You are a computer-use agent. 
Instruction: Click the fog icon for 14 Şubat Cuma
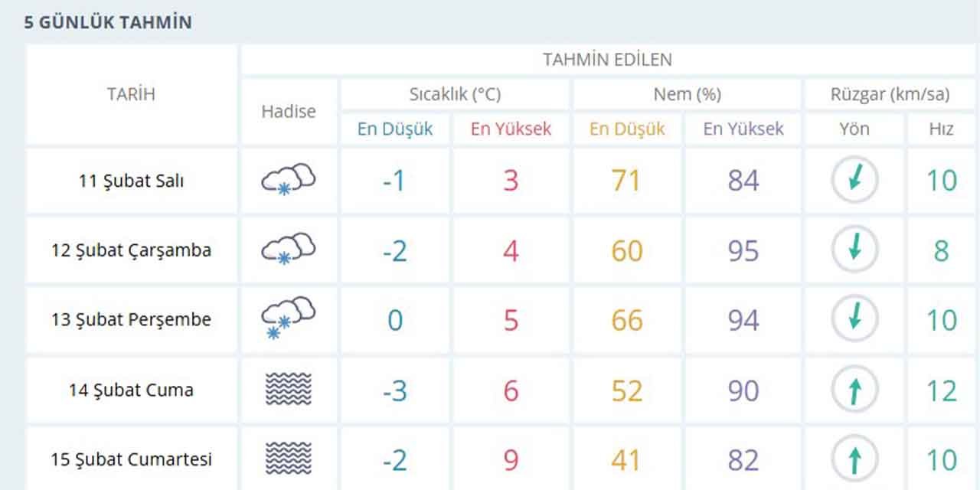click(x=288, y=389)
